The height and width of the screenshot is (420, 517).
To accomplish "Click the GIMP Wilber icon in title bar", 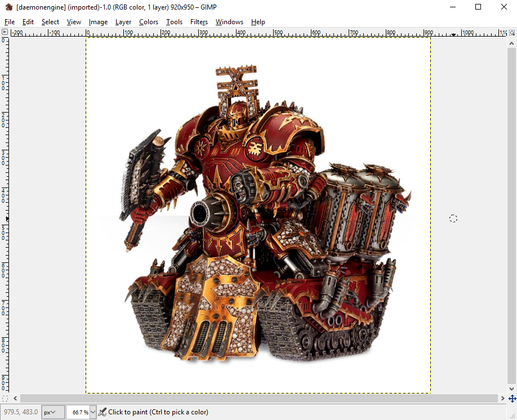I will [8, 7].
